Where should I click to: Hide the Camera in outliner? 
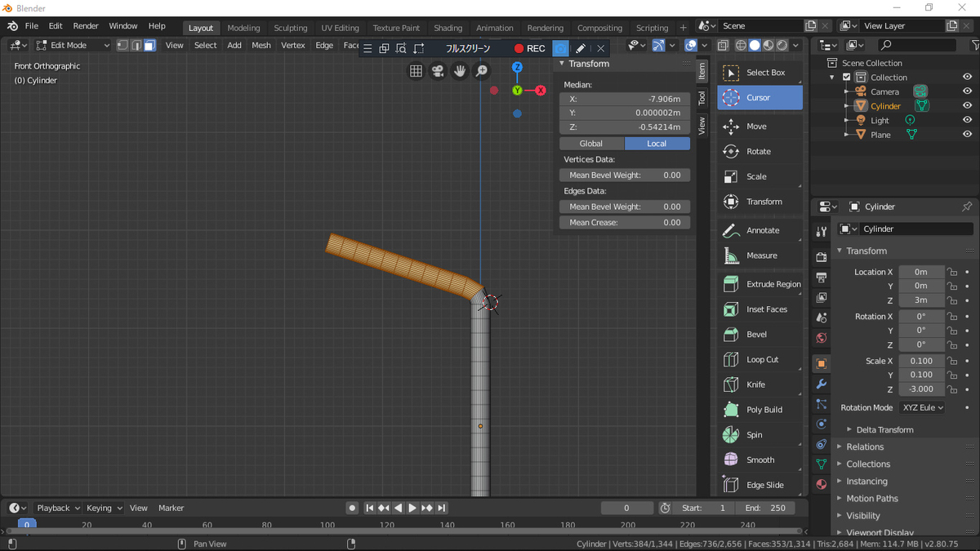[x=967, y=91]
